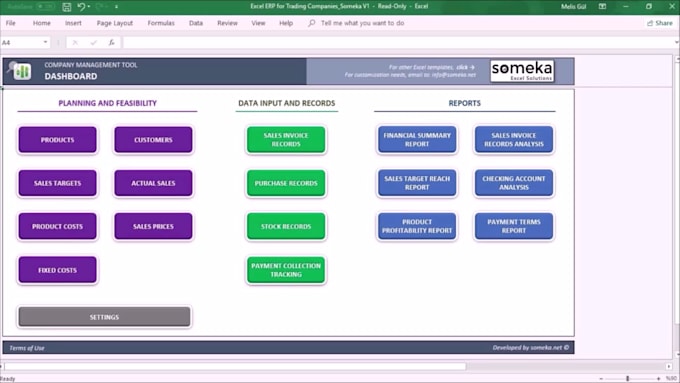Open SALES INVOICE RECORDS green button
This screenshot has height=383, width=680.
coord(286,140)
